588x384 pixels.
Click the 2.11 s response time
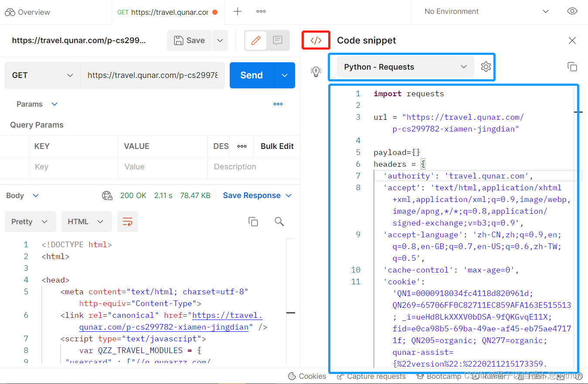[163, 195]
